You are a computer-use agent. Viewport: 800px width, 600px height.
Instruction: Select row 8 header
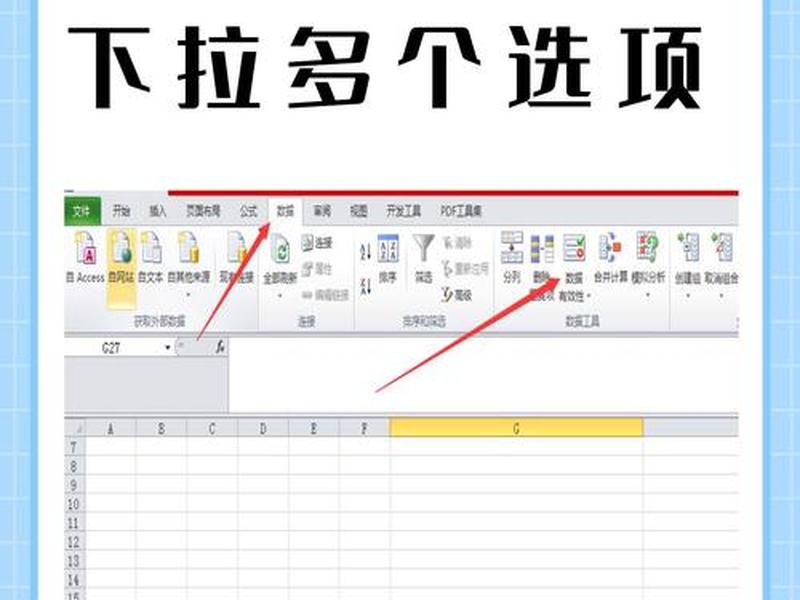coord(74,466)
